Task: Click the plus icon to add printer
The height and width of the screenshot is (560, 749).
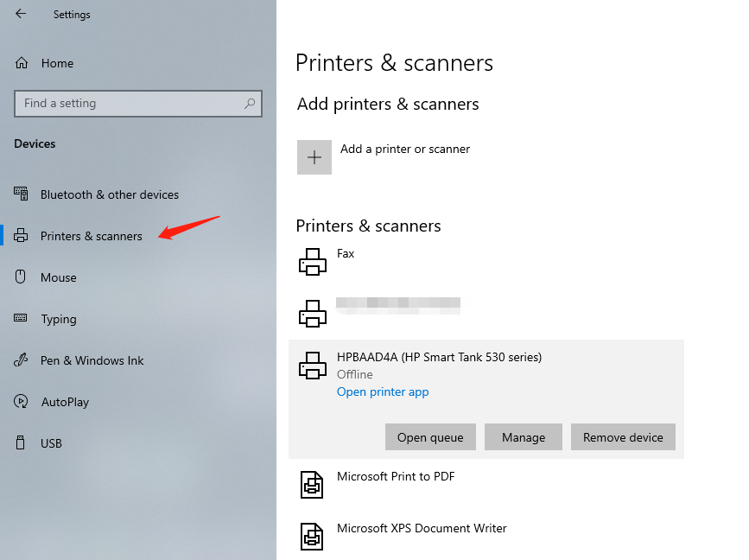Action: pyautogui.click(x=314, y=157)
